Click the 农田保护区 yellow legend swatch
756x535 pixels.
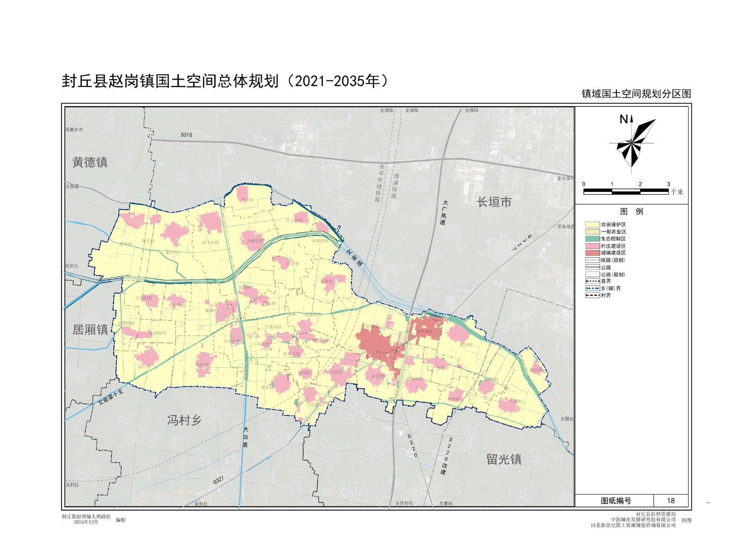click(x=592, y=224)
